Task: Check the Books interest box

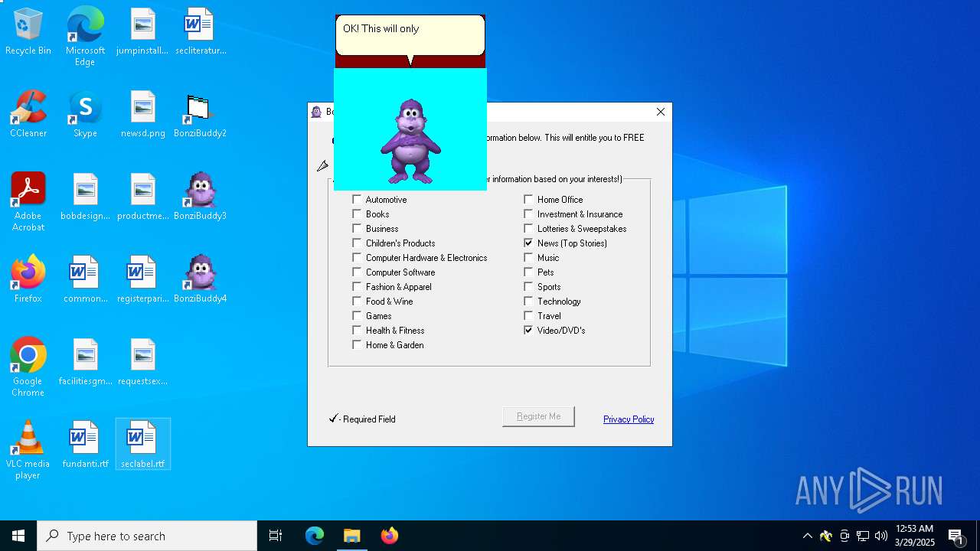Action: tap(357, 214)
